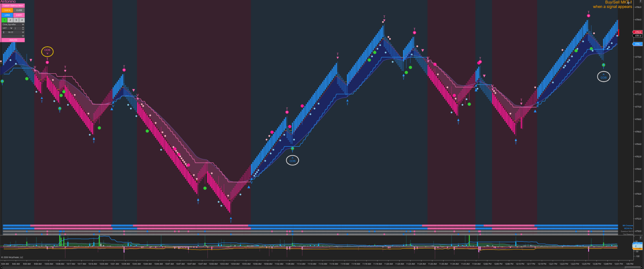Click the 4782.0 red price marker
The image size is (644, 269).
[638, 32]
